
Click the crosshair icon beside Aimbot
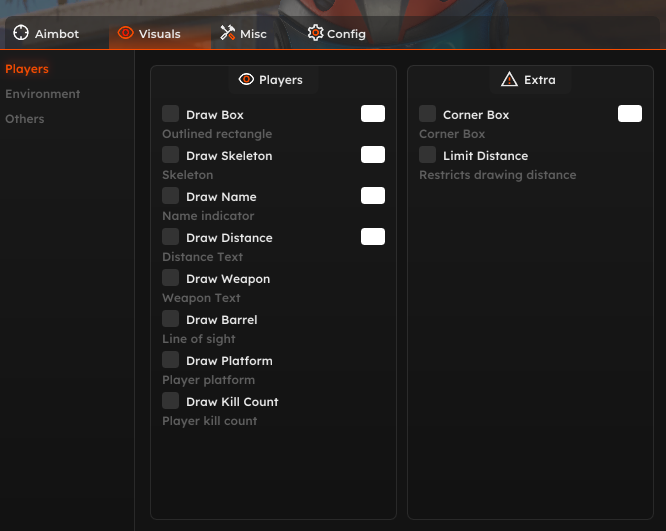click(x=21, y=33)
